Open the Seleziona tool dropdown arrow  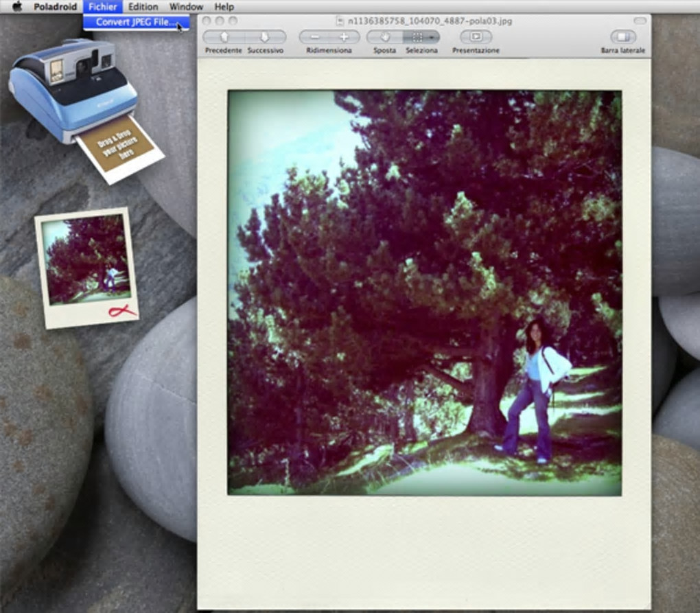pyautogui.click(x=432, y=37)
